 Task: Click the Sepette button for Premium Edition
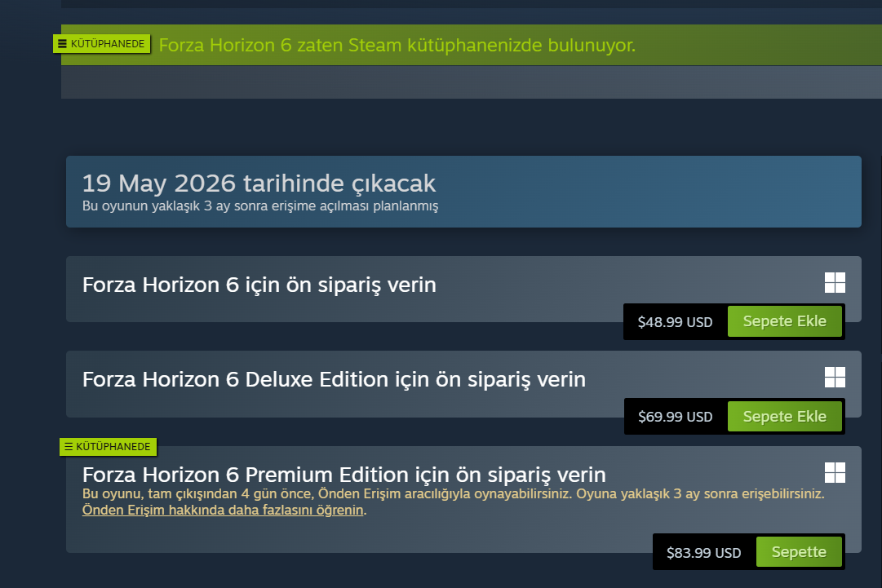[x=798, y=552]
